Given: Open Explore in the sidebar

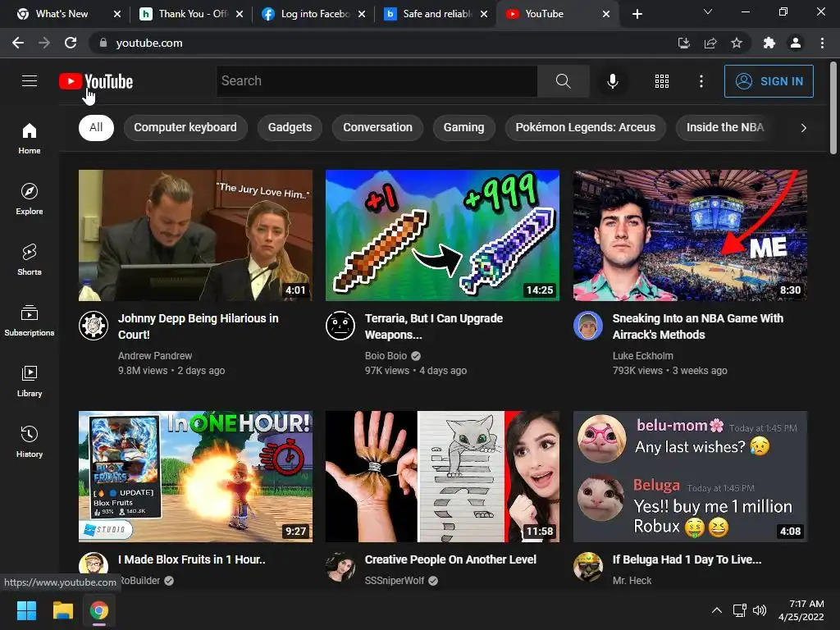Looking at the screenshot, I should click(30, 199).
